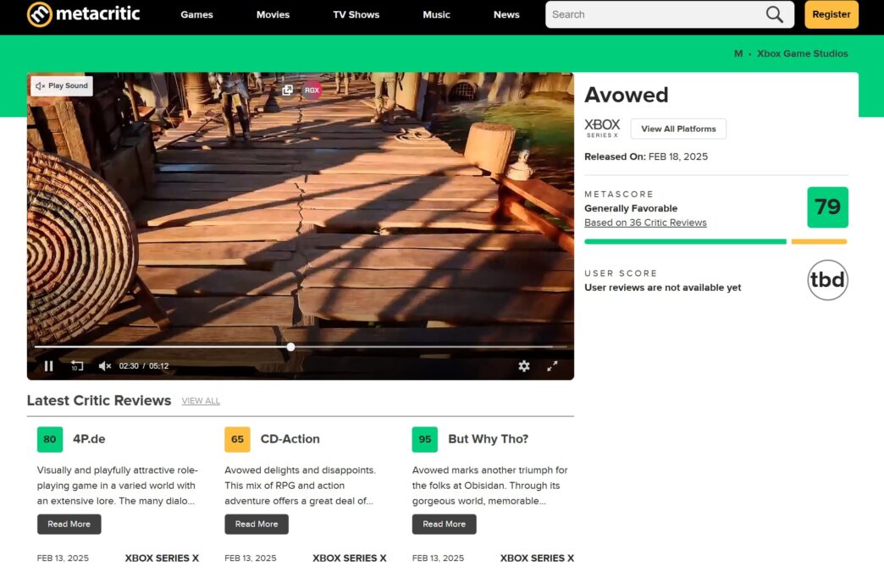The height and width of the screenshot is (588, 884).
Task: Open the TV Shows menu
Action: pyautogui.click(x=356, y=14)
